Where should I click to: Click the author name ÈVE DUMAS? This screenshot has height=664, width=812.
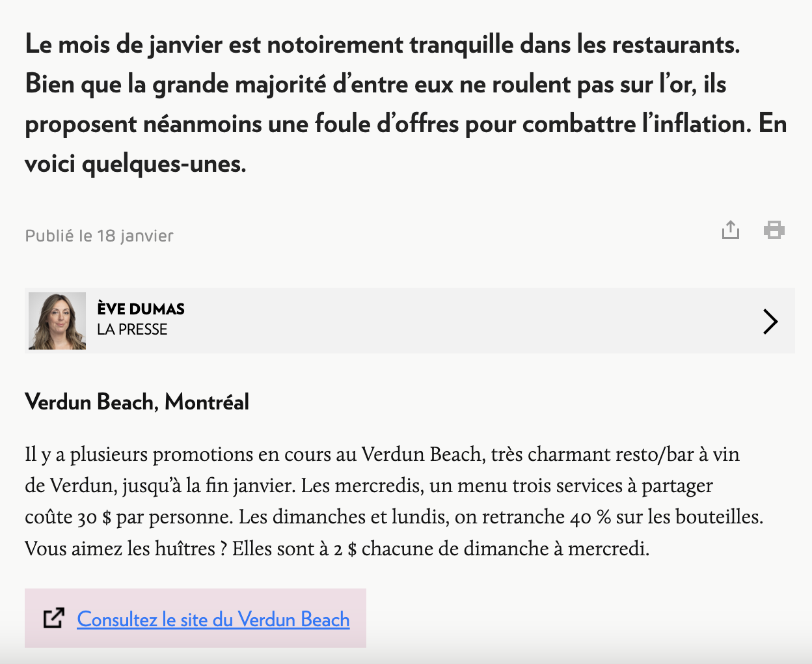[x=141, y=309]
